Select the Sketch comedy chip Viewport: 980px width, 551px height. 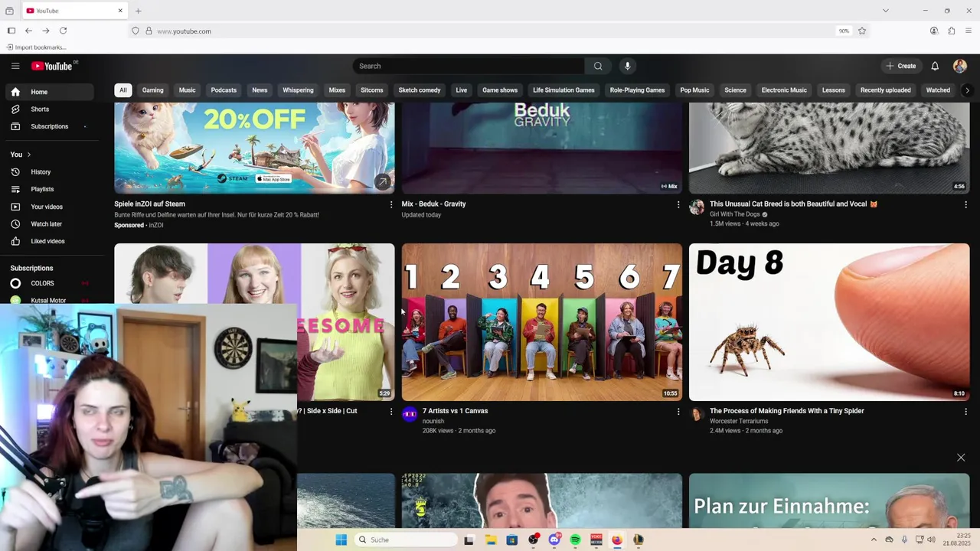pos(420,90)
